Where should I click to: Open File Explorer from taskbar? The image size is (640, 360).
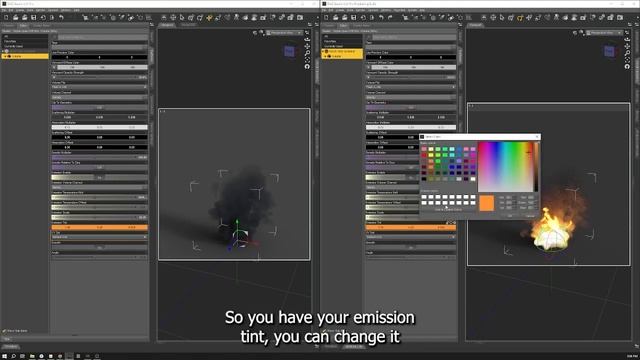coord(32,356)
